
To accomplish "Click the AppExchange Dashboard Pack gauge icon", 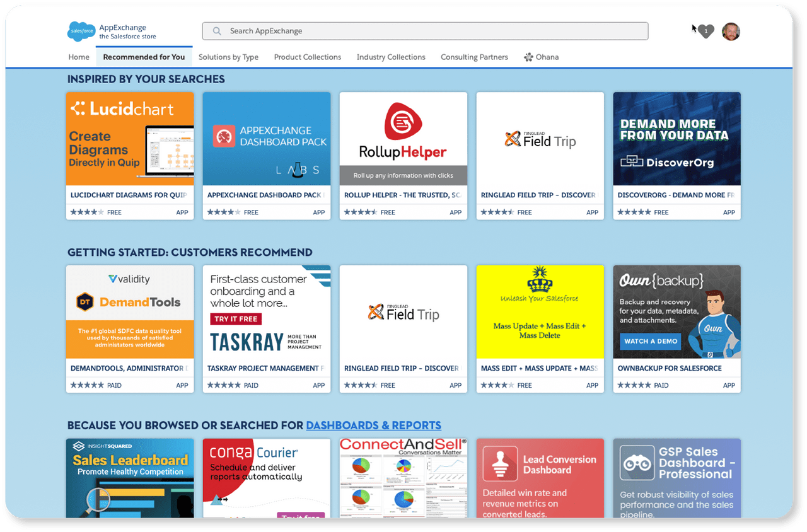I will point(224,136).
